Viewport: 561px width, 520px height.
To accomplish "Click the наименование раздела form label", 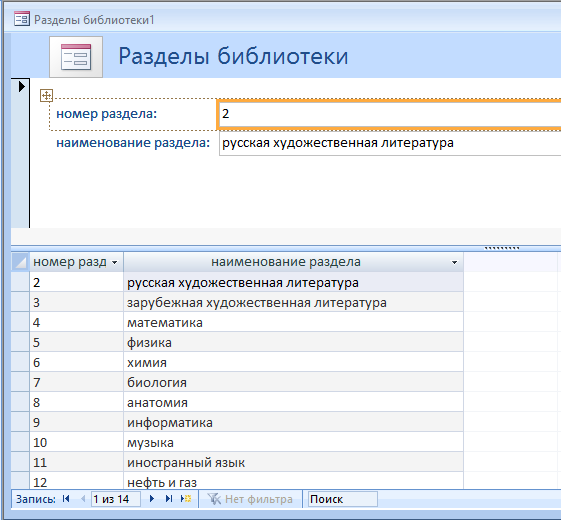I will coord(133,143).
